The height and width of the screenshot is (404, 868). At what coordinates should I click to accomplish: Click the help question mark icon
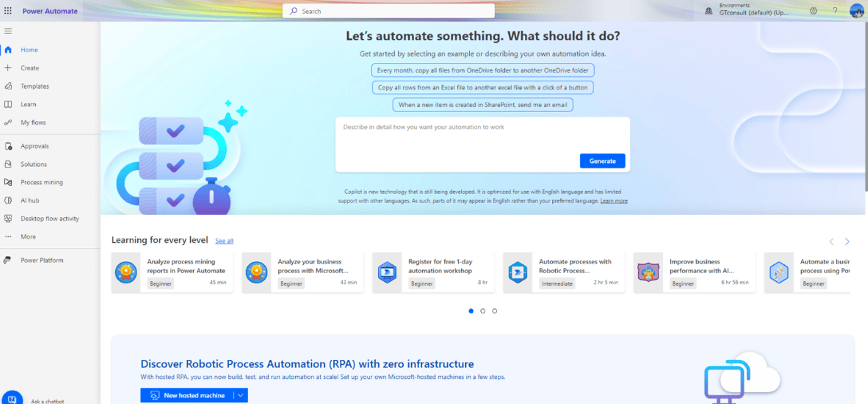click(x=835, y=11)
